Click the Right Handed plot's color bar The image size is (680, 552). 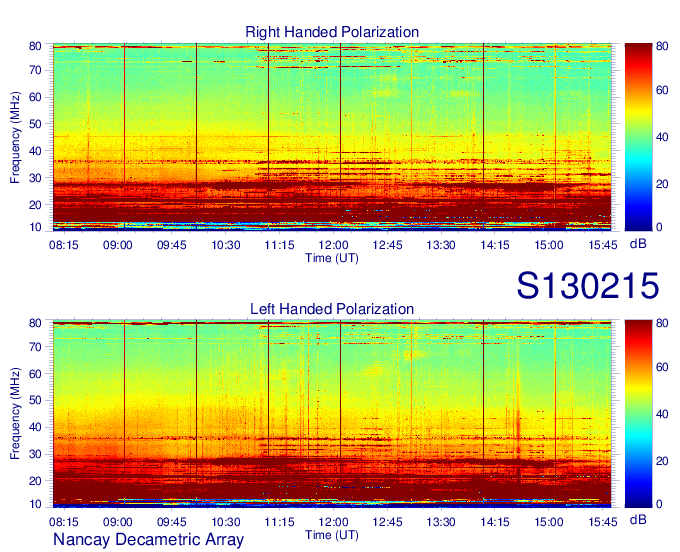tap(638, 137)
